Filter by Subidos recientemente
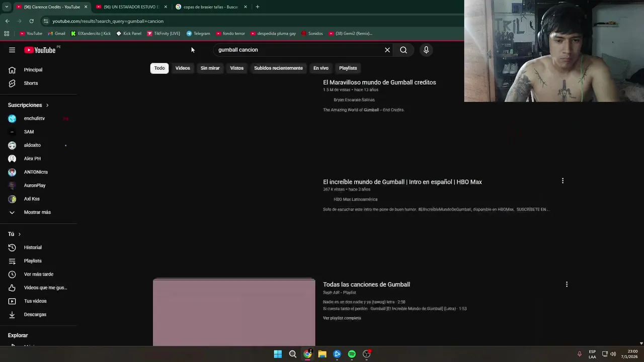 [x=278, y=68]
